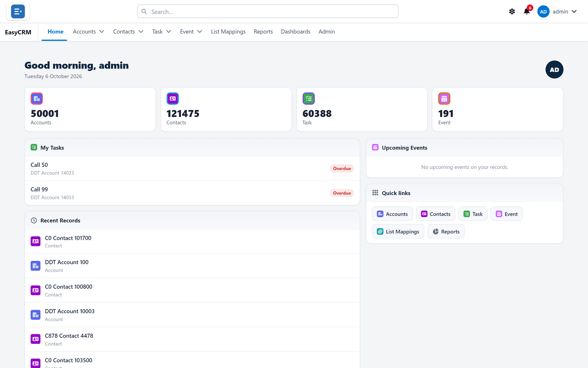Click the EasyCRM logo icon

point(18,11)
